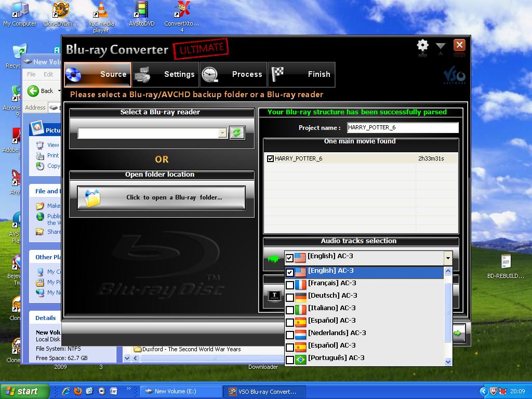Click McAfee tray icon
Screen dimensions: 532x399
coord(493,392)
